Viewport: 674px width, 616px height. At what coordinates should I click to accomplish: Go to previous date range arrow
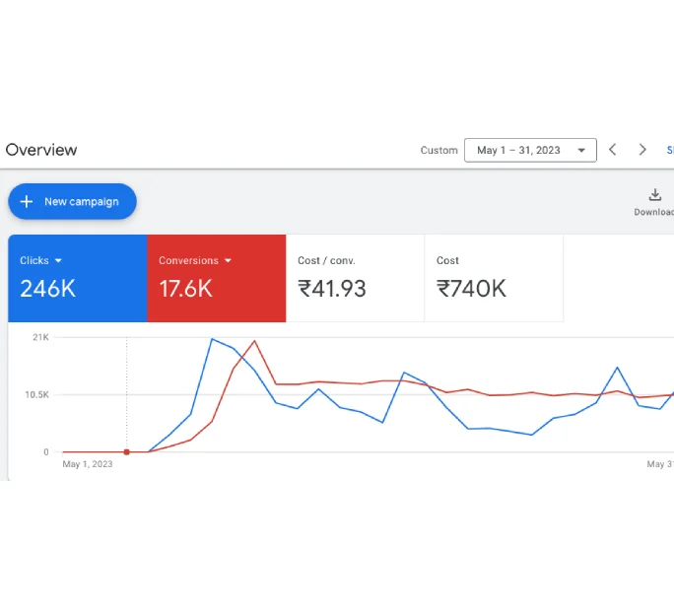[x=613, y=150]
